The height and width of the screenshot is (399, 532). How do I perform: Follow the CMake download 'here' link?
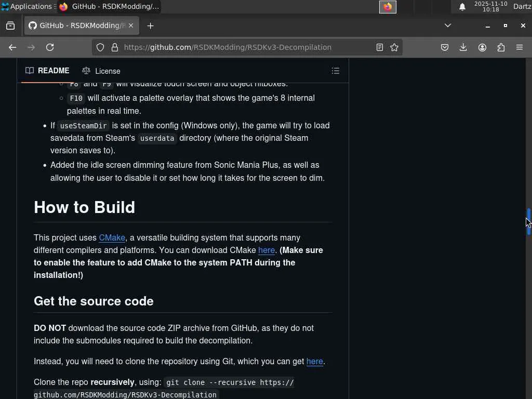(267, 250)
